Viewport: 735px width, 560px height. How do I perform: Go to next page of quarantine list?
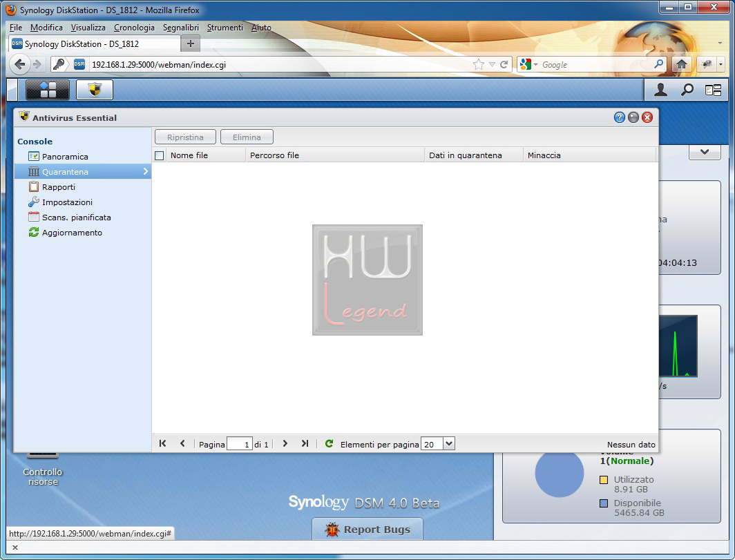[285, 443]
